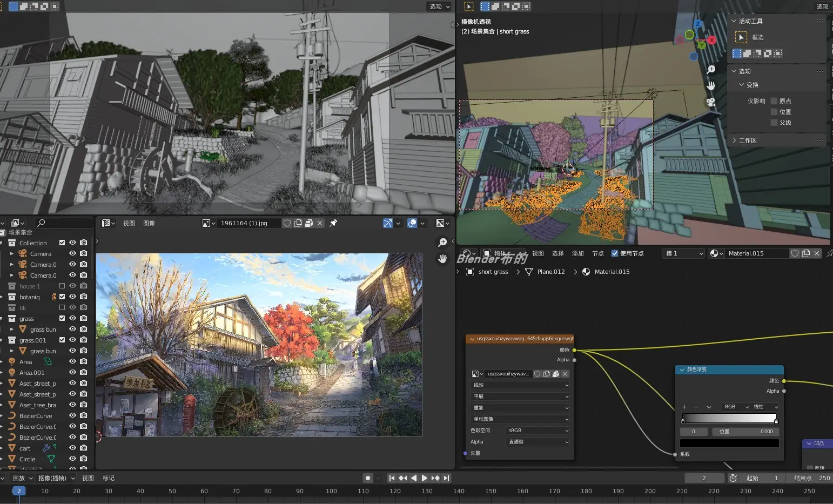Screen dimensions: 833x504
Task: Open the 节点 (Node) menu in node editor
Action: (598, 253)
